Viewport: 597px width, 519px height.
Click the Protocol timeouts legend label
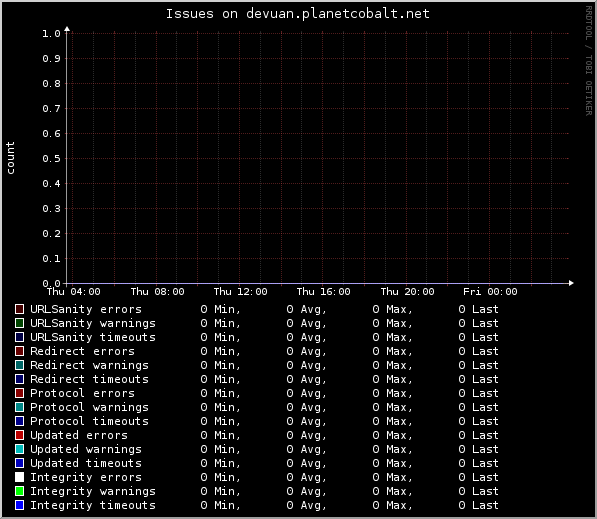pyautogui.click(x=89, y=421)
